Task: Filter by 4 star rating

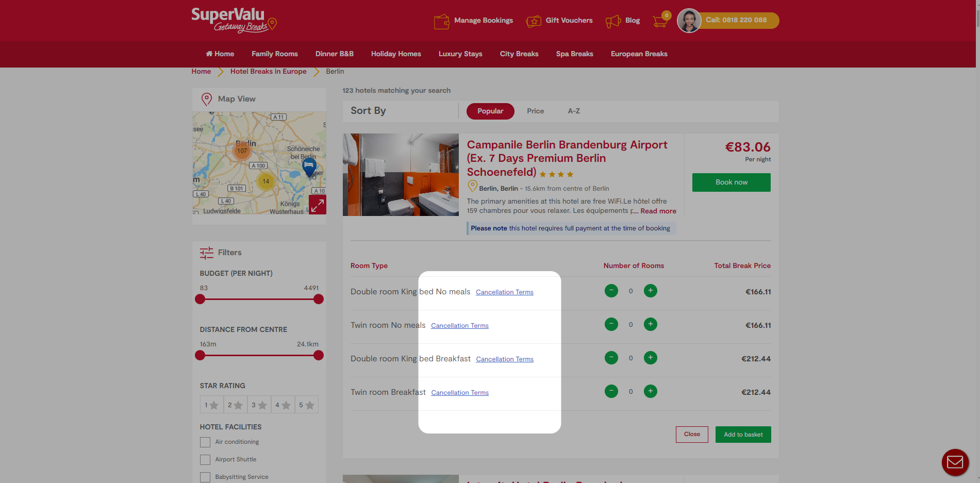Action: tap(283, 405)
